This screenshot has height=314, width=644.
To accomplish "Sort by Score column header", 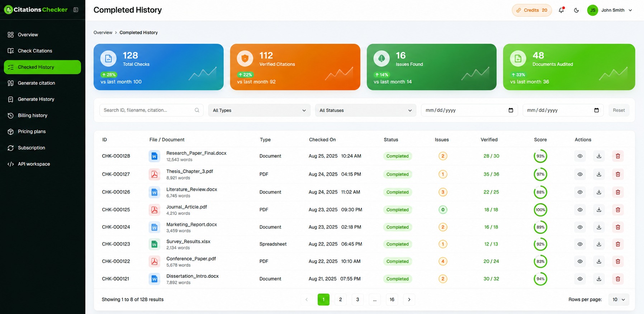I will (x=540, y=140).
